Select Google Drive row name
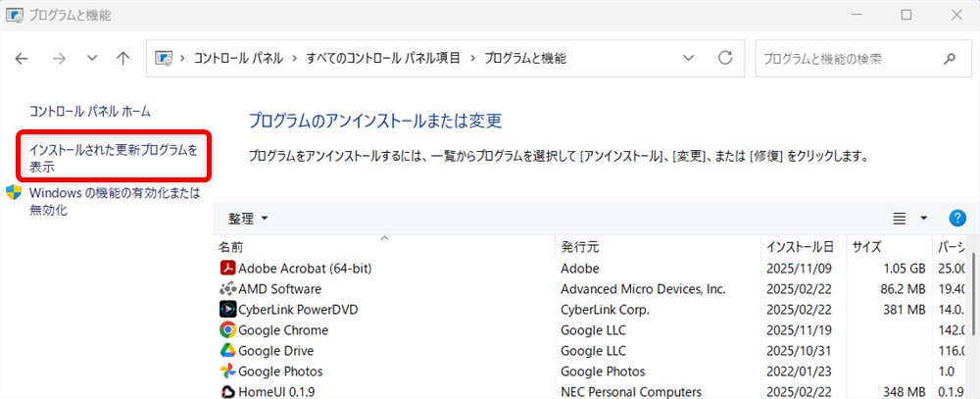The width and height of the screenshot is (980, 399). (x=275, y=351)
